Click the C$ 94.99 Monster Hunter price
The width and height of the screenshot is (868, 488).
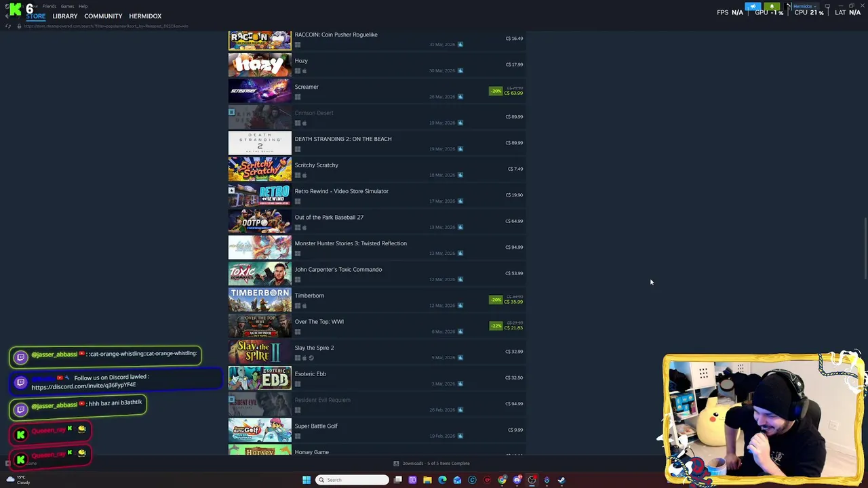[x=514, y=247]
